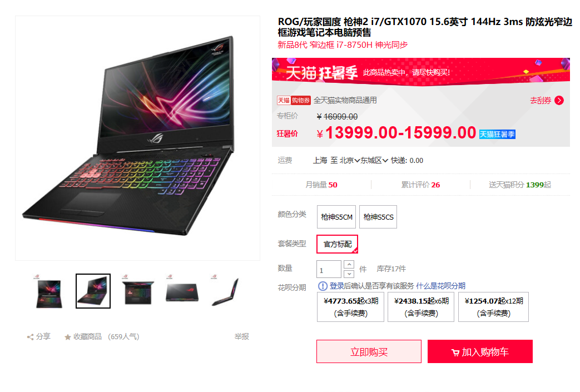Screen dimensions: 580x392
Task: Toggle the 官方标配 package option
Action: tap(338, 244)
